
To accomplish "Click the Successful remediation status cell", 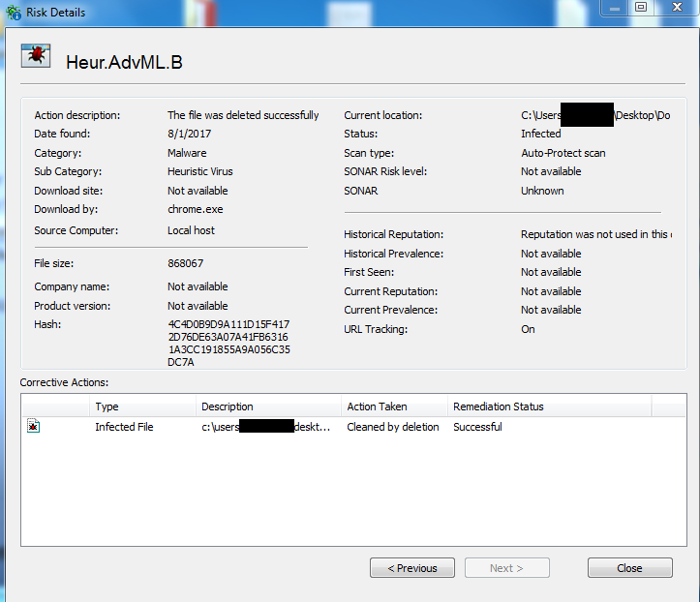I will tap(477, 427).
